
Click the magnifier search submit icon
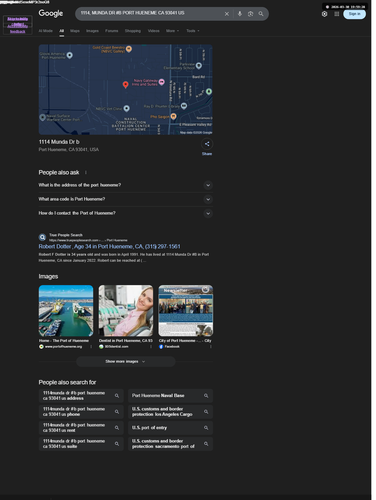click(261, 14)
